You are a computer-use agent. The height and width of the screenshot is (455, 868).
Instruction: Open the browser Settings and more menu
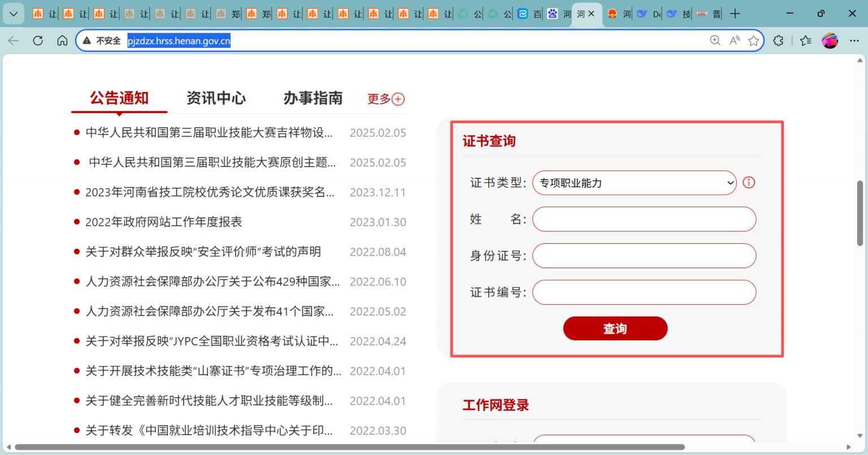854,41
